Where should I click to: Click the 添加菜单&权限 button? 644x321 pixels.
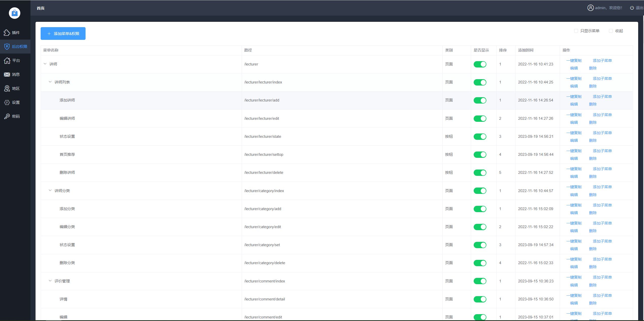[63, 33]
